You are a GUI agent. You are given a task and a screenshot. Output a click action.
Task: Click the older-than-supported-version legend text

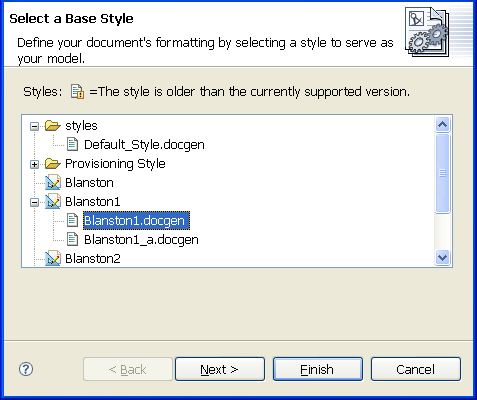point(250,92)
